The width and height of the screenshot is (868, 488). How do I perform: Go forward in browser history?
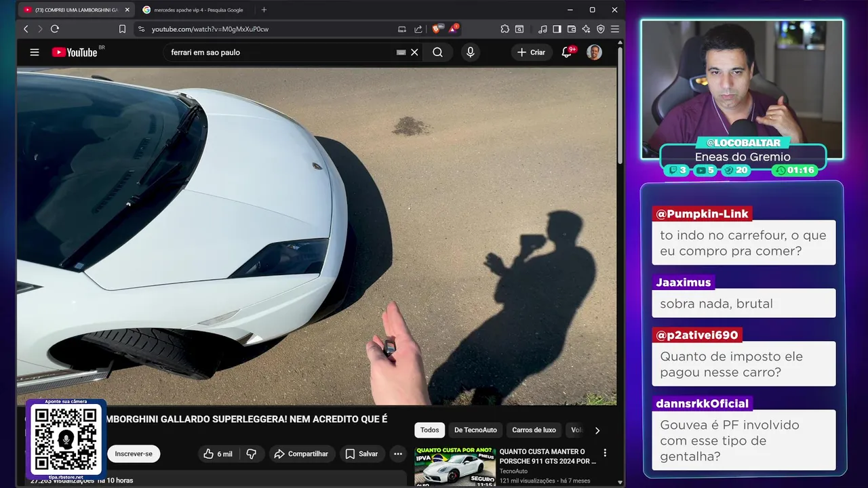click(x=40, y=29)
